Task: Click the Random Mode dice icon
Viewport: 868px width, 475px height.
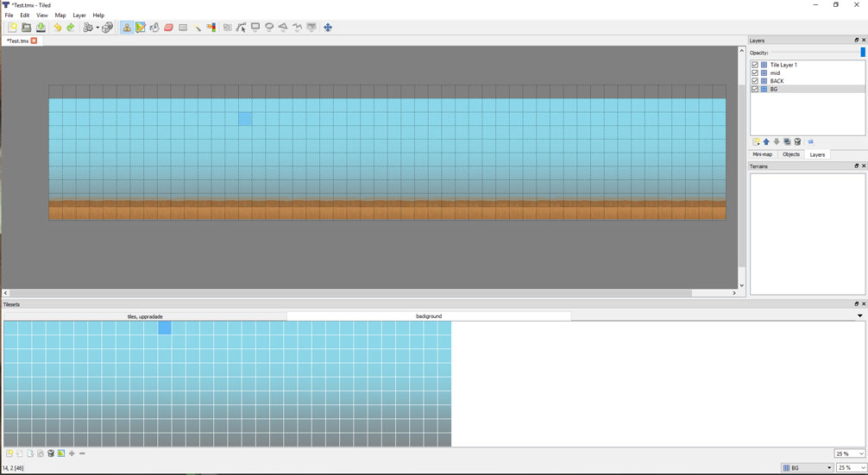Action: pos(108,28)
